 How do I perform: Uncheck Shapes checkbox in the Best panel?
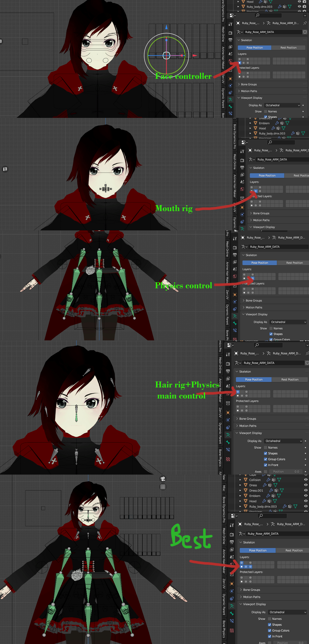coord(269,625)
